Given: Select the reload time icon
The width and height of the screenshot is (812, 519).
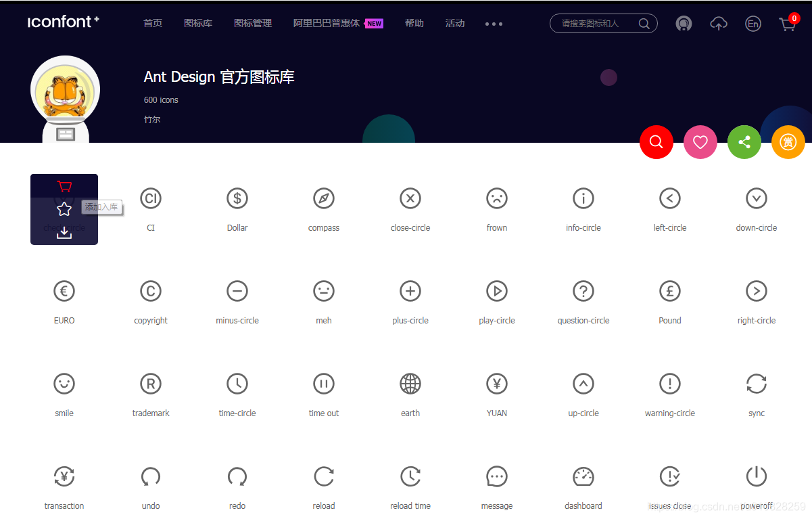Looking at the screenshot, I should [x=410, y=476].
